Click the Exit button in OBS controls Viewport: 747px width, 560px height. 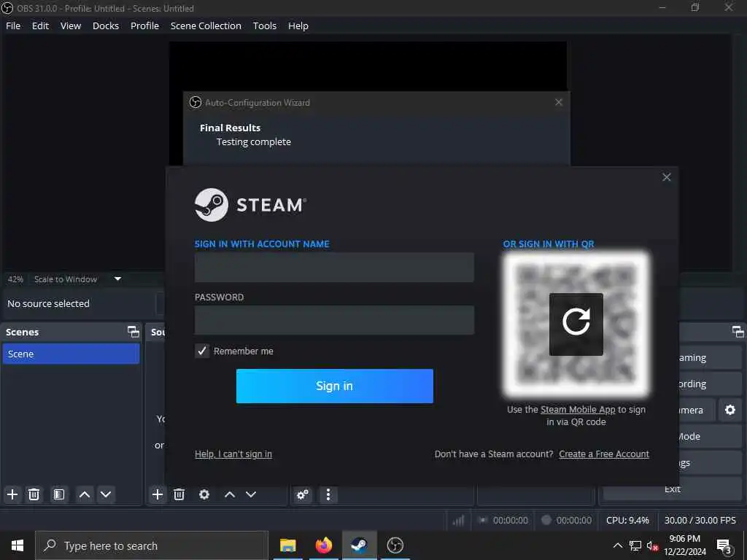click(672, 489)
